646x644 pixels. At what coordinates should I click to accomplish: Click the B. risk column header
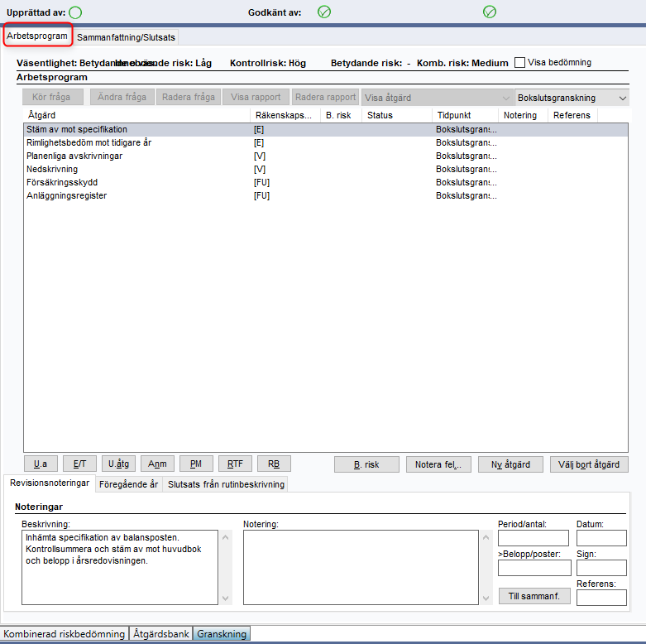[x=341, y=115]
